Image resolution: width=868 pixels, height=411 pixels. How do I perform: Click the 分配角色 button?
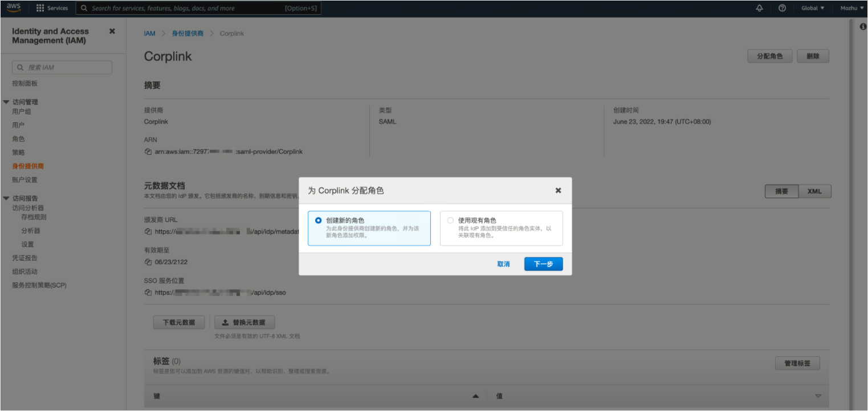click(x=769, y=56)
